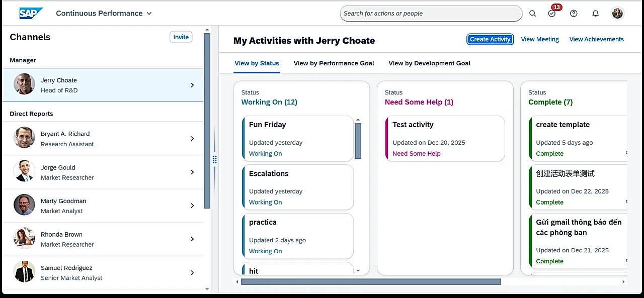Open Jerry Choate's profile picture
Image resolution: width=644 pixels, height=298 pixels.
(24, 84)
